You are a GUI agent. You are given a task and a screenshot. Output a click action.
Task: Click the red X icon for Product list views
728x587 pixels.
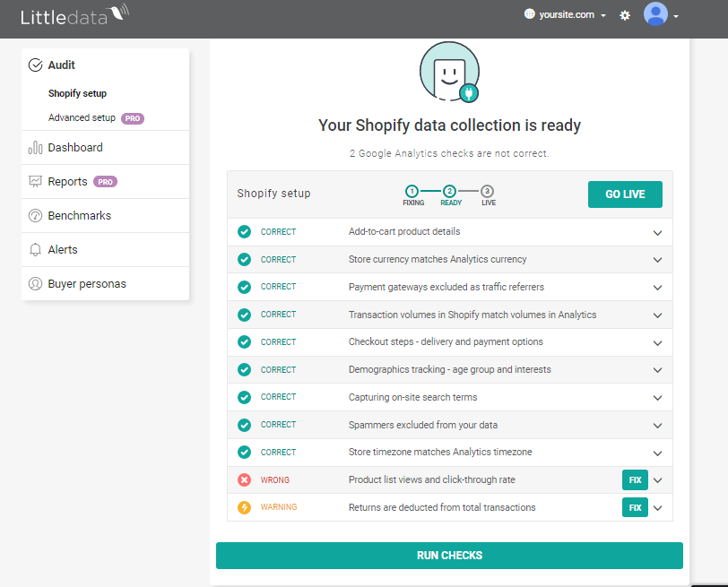click(x=244, y=479)
